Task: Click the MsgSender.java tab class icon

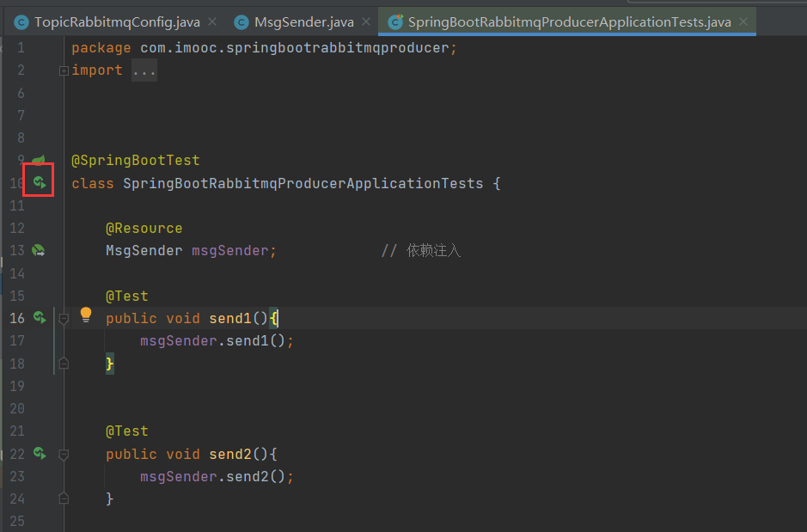Action: coord(241,22)
